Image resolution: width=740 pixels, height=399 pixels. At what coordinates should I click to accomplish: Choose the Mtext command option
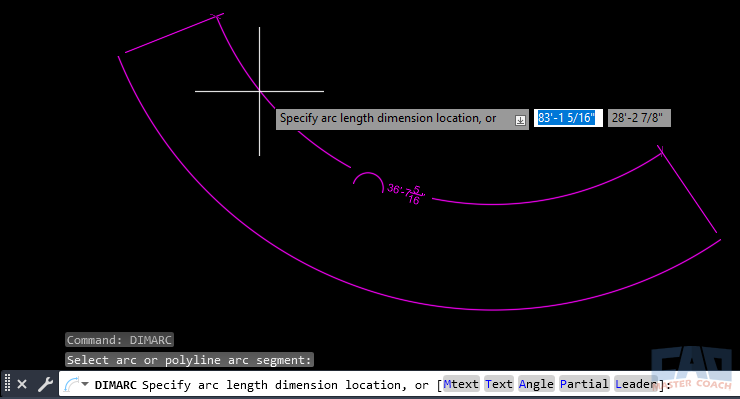click(x=461, y=384)
